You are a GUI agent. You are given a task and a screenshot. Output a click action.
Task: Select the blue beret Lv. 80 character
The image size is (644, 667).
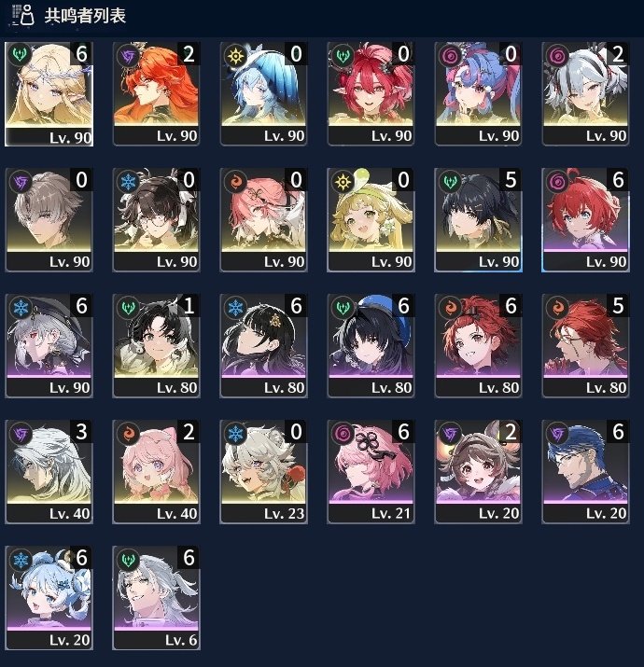(371, 346)
